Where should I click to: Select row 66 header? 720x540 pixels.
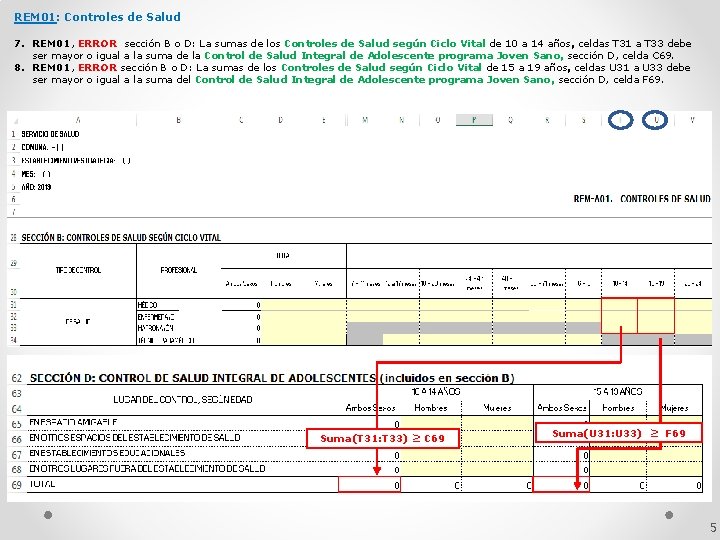17,439
